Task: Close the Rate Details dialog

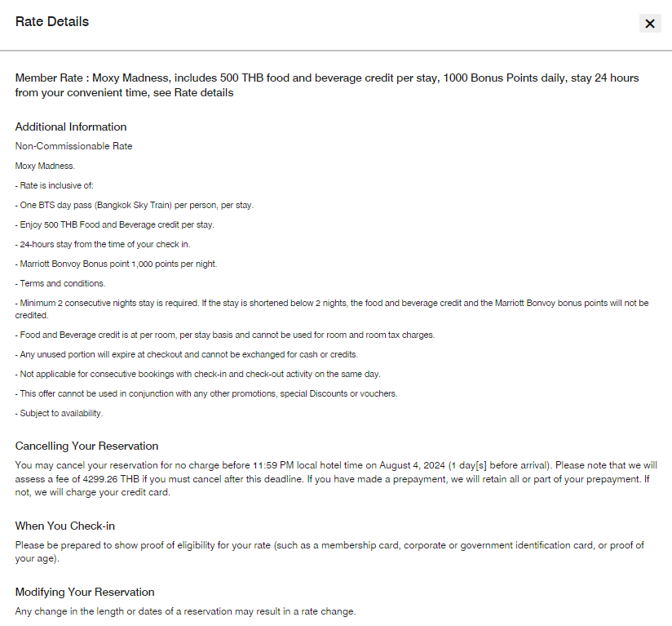Action: (650, 24)
